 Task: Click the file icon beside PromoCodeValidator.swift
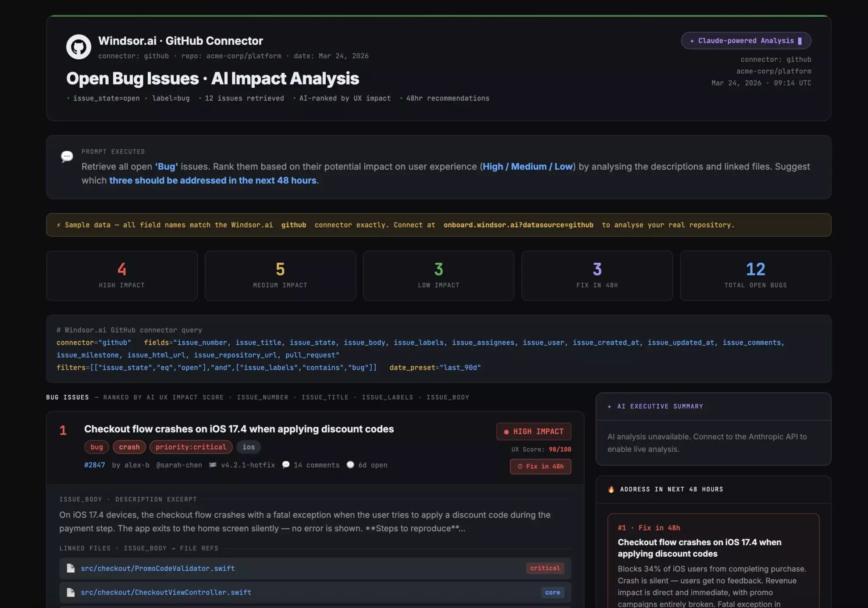71,568
